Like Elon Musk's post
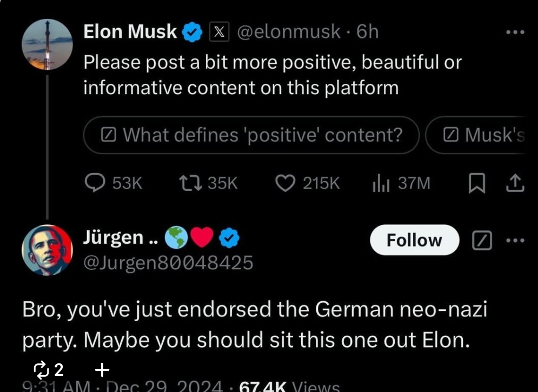Image resolution: width=538 pixels, height=392 pixels. click(285, 184)
